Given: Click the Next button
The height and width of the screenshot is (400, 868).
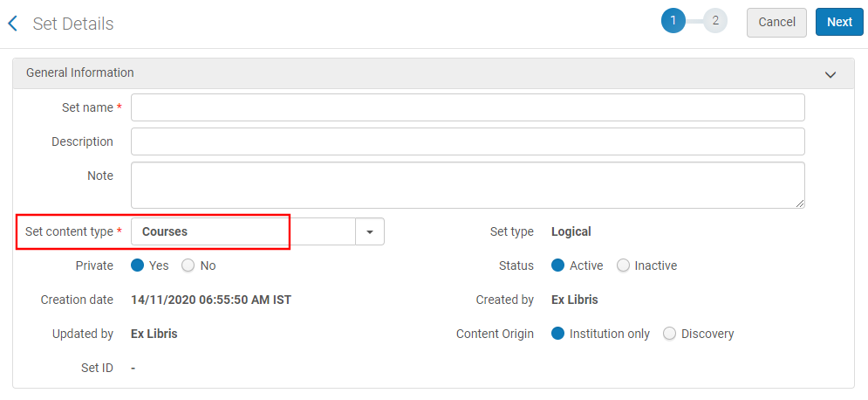Looking at the screenshot, I should (839, 22).
